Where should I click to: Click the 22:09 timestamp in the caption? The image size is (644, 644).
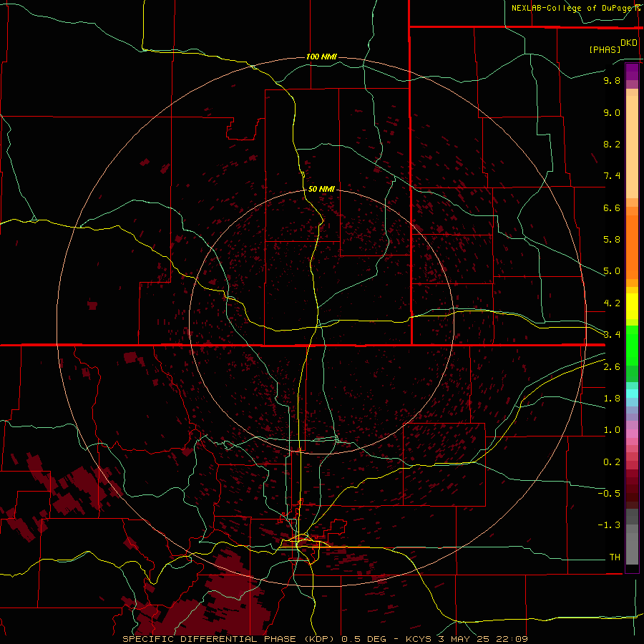coord(512,639)
